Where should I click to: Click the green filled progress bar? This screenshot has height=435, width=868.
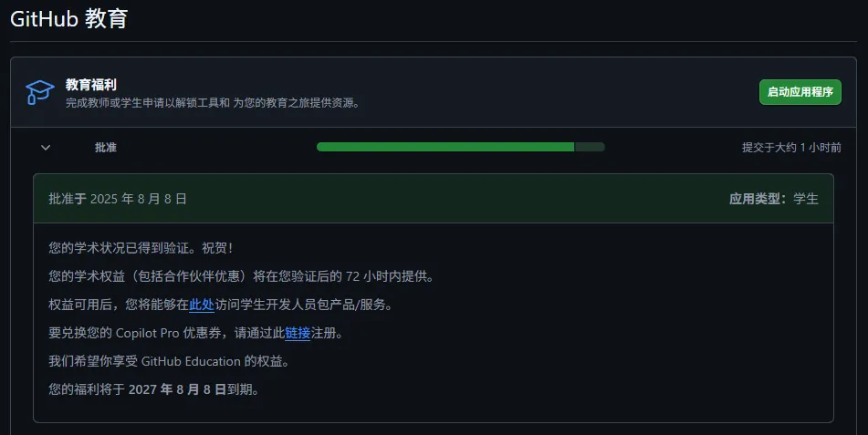point(444,147)
